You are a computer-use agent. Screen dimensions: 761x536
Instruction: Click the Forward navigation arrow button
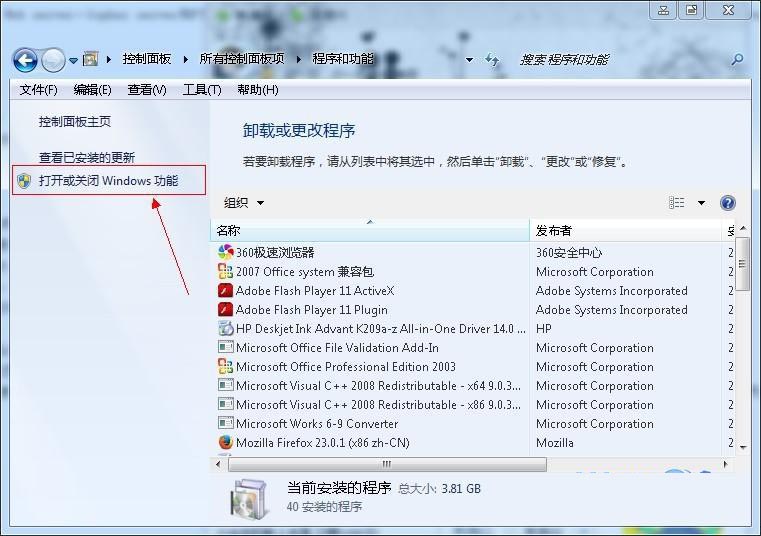(53, 60)
